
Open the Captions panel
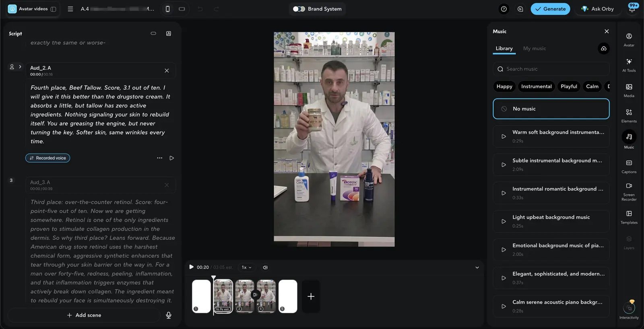tap(629, 167)
